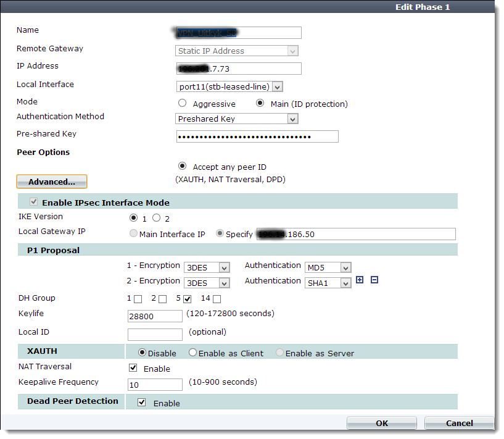Toggle Dead Peer Detection Enable checkbox

point(142,403)
